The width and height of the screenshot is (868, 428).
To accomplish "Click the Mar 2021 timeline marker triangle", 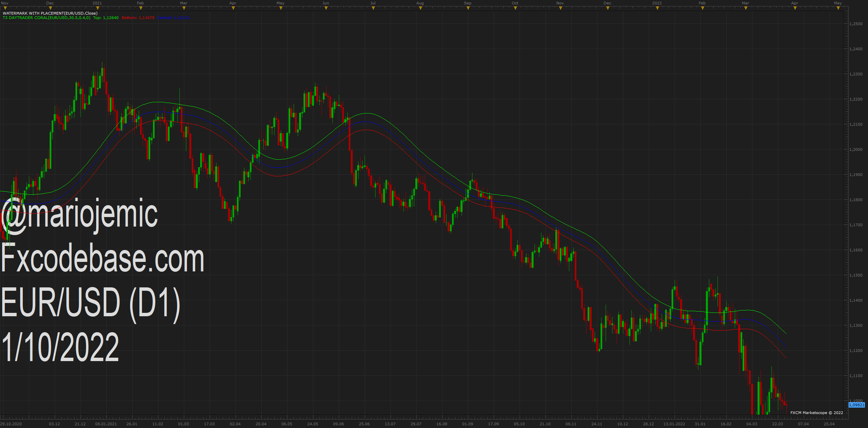I will [x=184, y=8].
